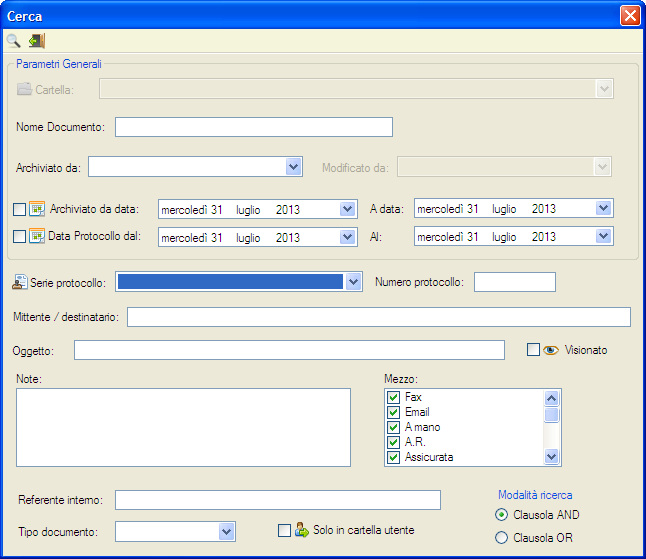Open the Archiviato da dropdown
This screenshot has height=559, width=646.
(x=293, y=167)
